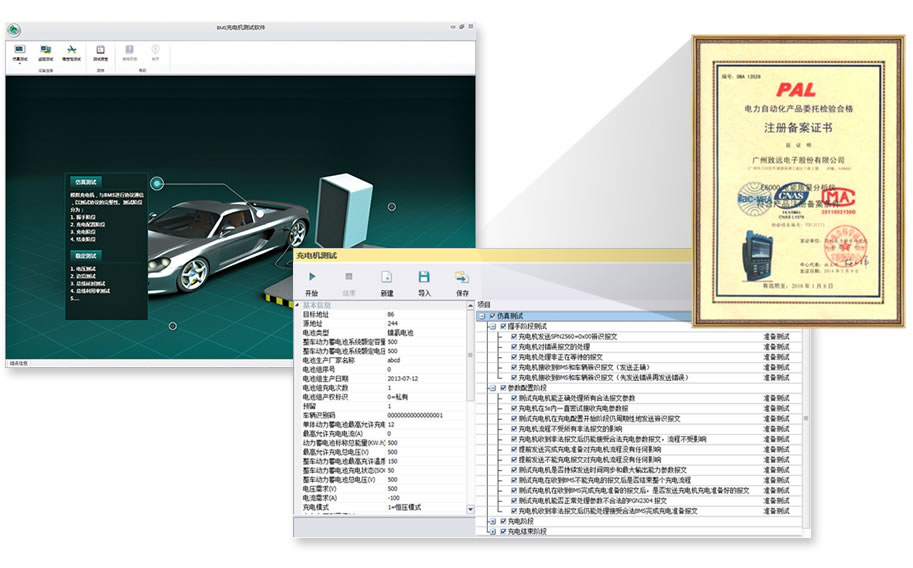Expand the 充电阶段 tree node
The width and height of the screenshot is (913, 568).
(x=491, y=521)
